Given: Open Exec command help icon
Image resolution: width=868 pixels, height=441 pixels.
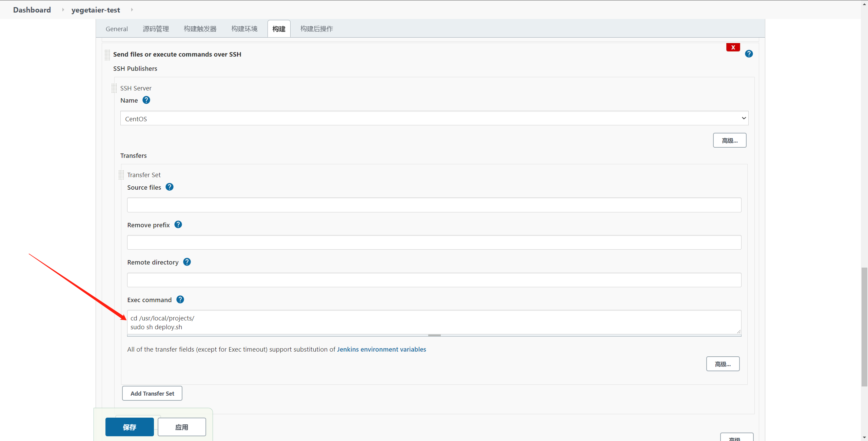Looking at the screenshot, I should coord(180,299).
